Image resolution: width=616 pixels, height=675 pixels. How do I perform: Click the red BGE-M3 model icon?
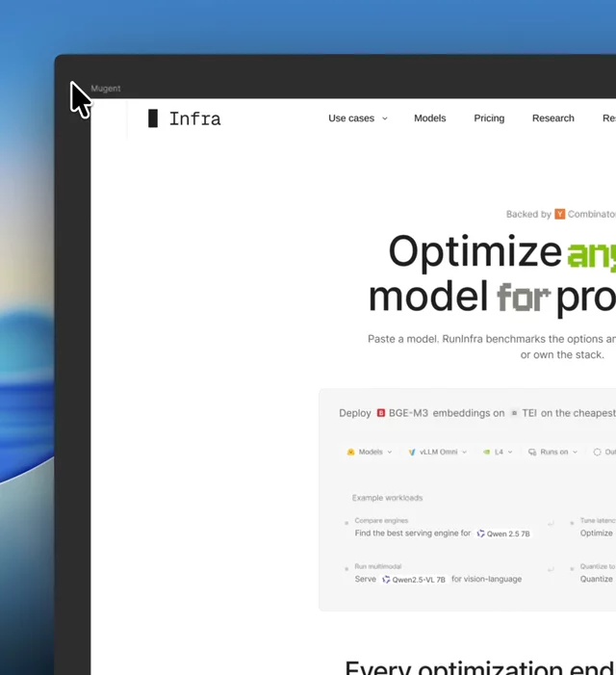click(381, 413)
